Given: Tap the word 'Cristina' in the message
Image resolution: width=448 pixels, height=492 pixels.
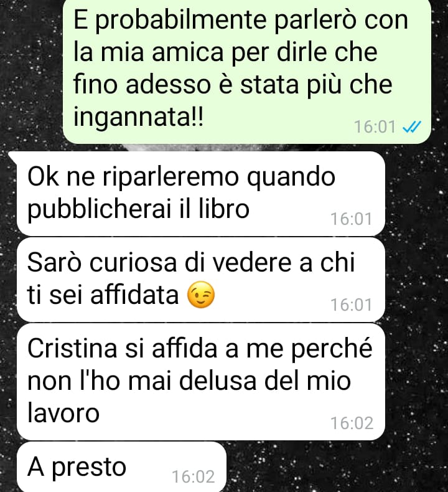Looking at the screenshot, I should coord(72,348).
